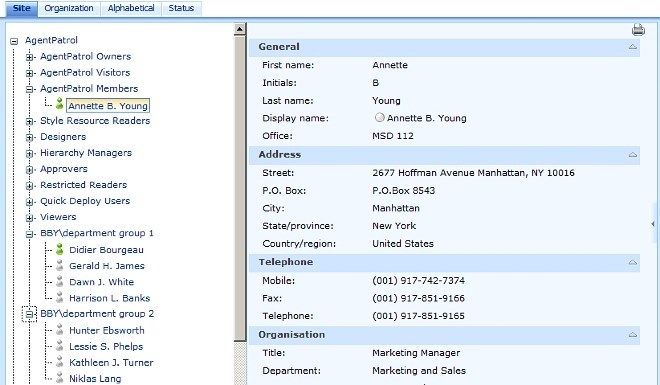This screenshot has height=385, width=660.
Task: Collapse the Organisation section
Action: click(633, 335)
